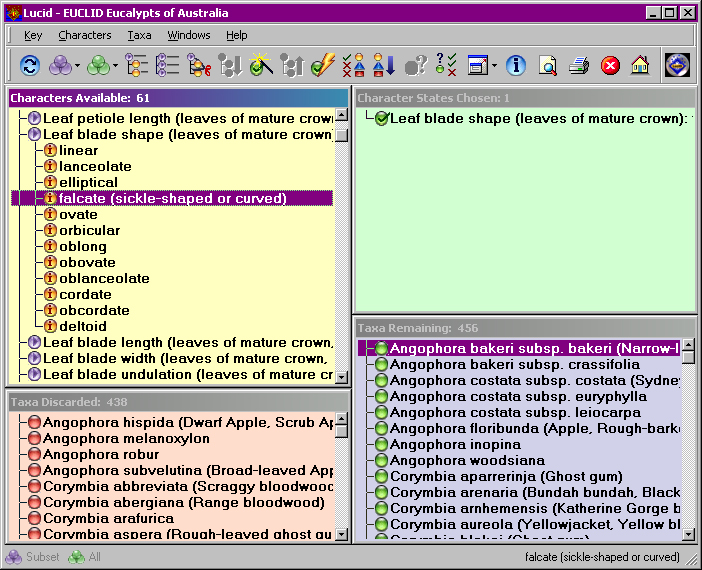Select the linear leaf shape state
702x570 pixels.
pyautogui.click(x=78, y=150)
